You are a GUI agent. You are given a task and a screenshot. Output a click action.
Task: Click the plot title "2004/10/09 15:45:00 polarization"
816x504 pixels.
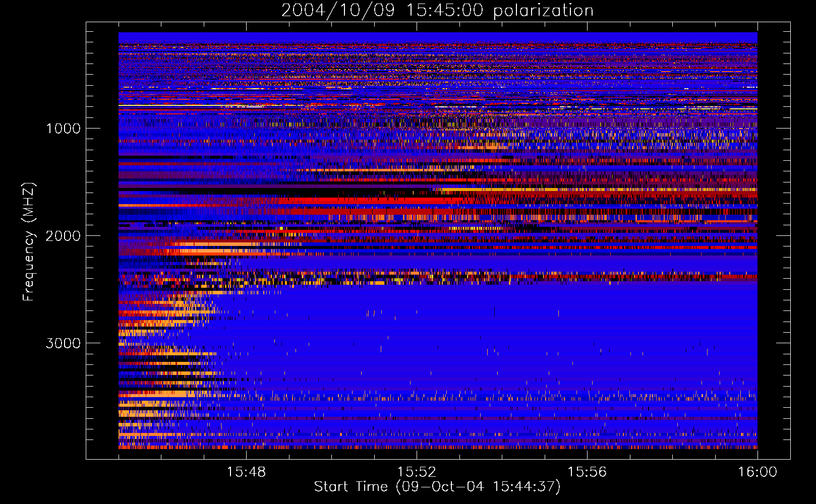437,10
